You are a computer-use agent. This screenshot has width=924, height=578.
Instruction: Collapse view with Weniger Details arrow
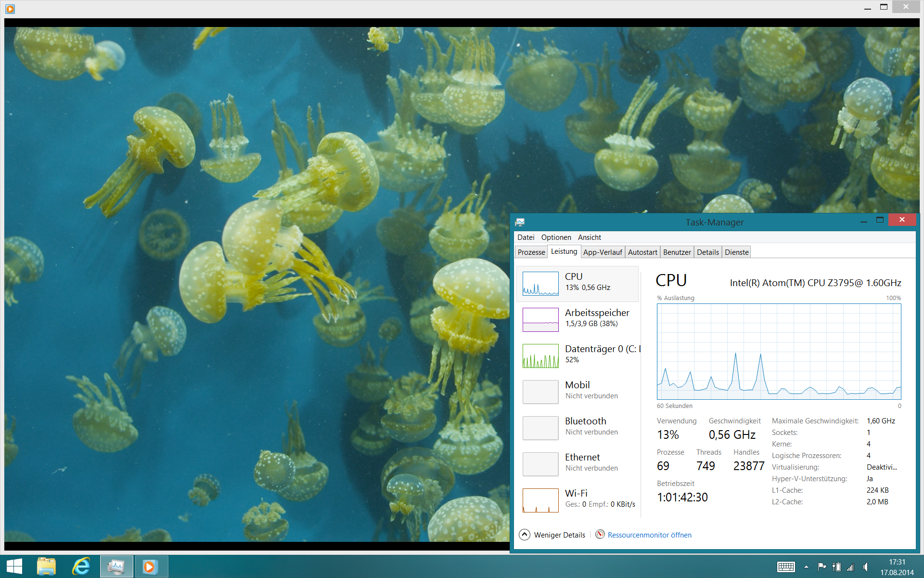coord(525,535)
